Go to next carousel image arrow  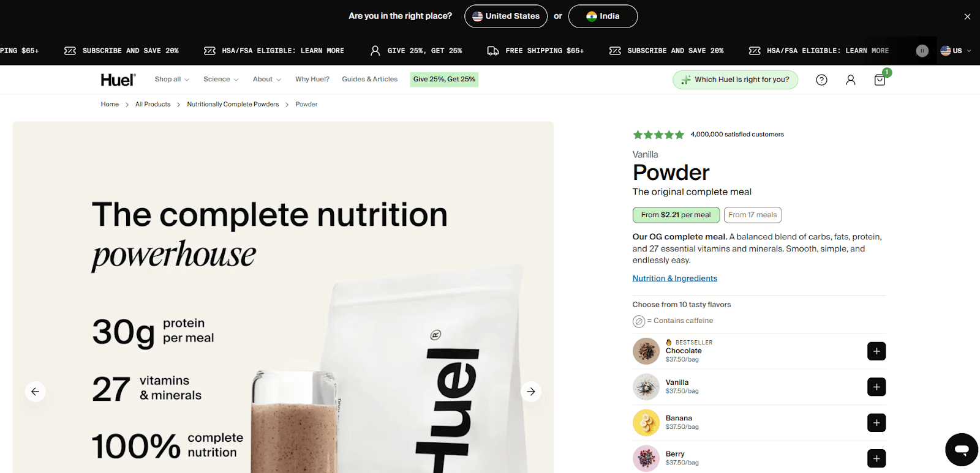pos(531,392)
